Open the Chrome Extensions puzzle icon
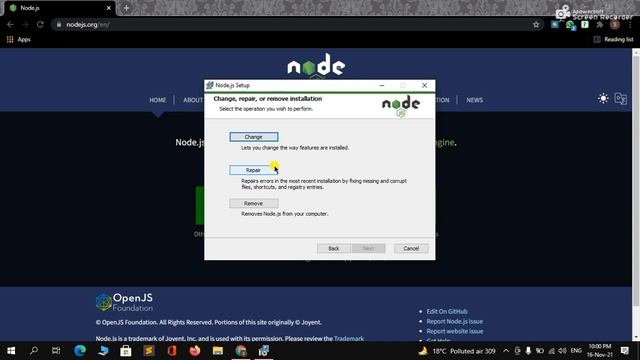Image resolution: width=640 pixels, height=360 pixels. click(x=600, y=24)
